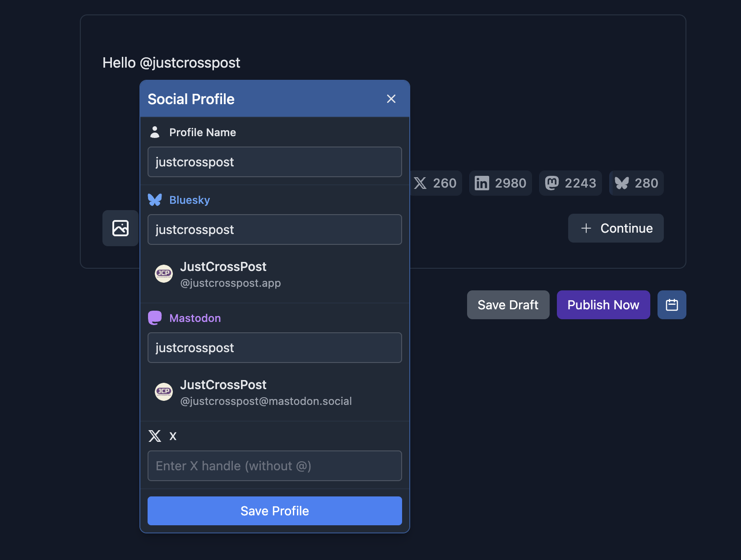The height and width of the screenshot is (560, 741).
Task: Open the schedule calendar icon button
Action: pyautogui.click(x=672, y=305)
